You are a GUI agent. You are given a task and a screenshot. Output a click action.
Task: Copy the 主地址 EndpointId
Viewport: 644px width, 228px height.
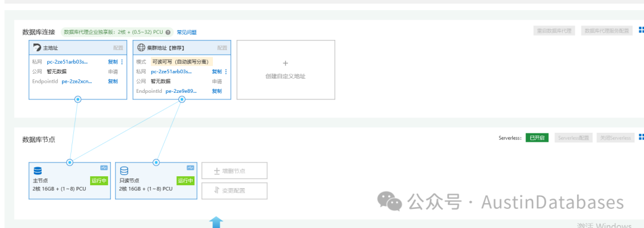113,81
